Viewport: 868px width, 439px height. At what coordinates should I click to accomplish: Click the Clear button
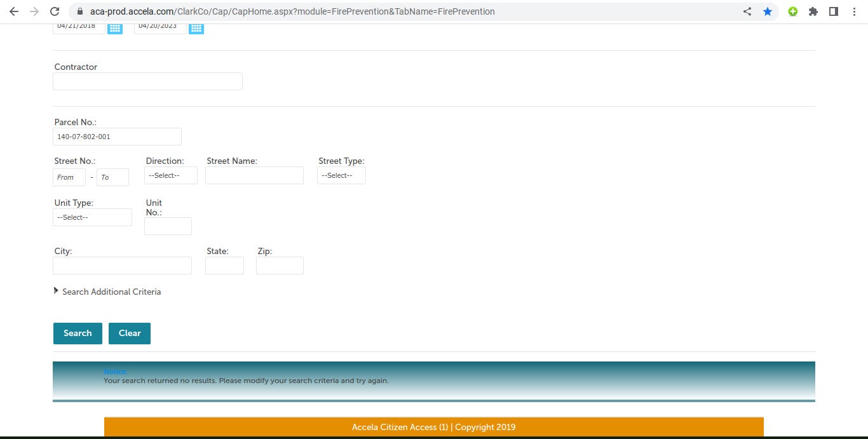[x=130, y=334]
